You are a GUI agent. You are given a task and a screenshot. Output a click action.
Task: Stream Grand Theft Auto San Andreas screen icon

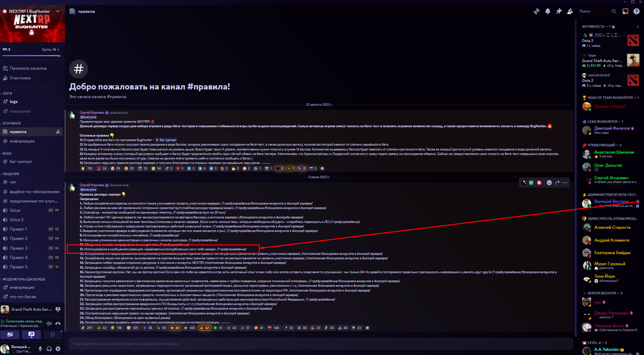point(58,309)
